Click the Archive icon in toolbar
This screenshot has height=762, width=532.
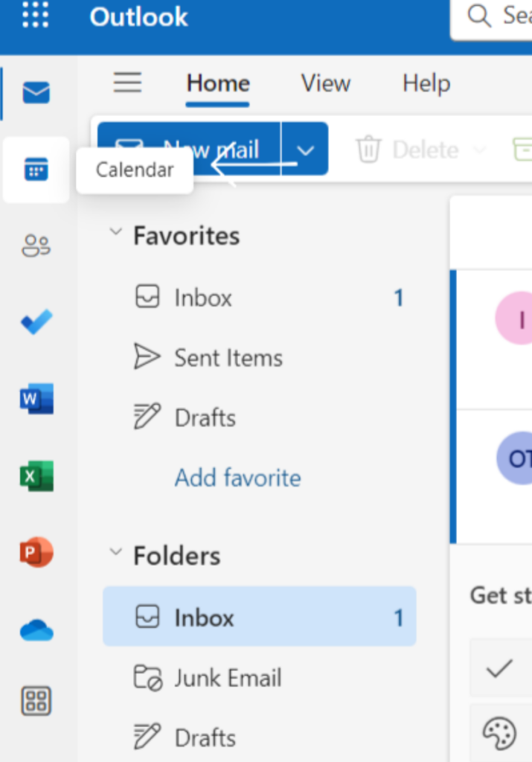point(522,149)
